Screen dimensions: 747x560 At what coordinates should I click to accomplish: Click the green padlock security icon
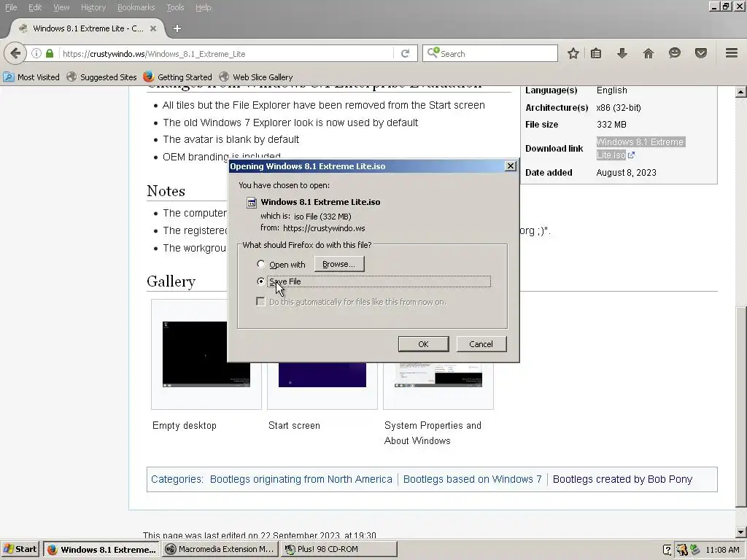click(x=50, y=53)
